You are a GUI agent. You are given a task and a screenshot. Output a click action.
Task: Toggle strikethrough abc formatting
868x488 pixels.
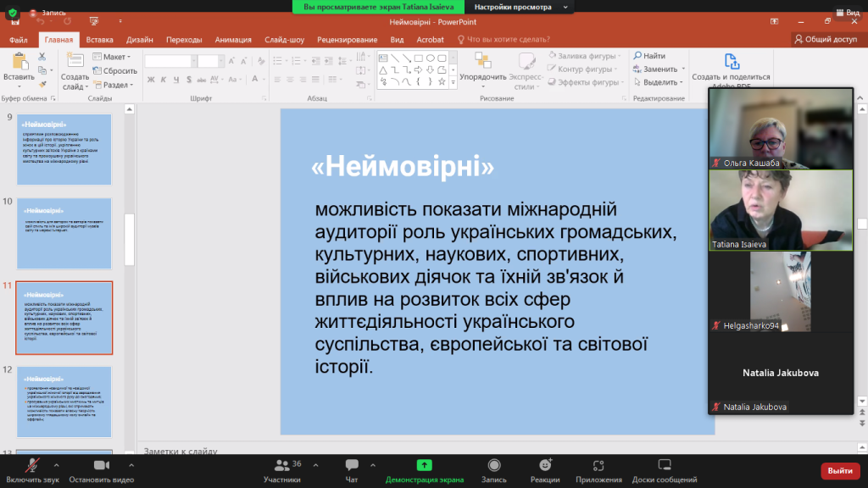(x=202, y=80)
